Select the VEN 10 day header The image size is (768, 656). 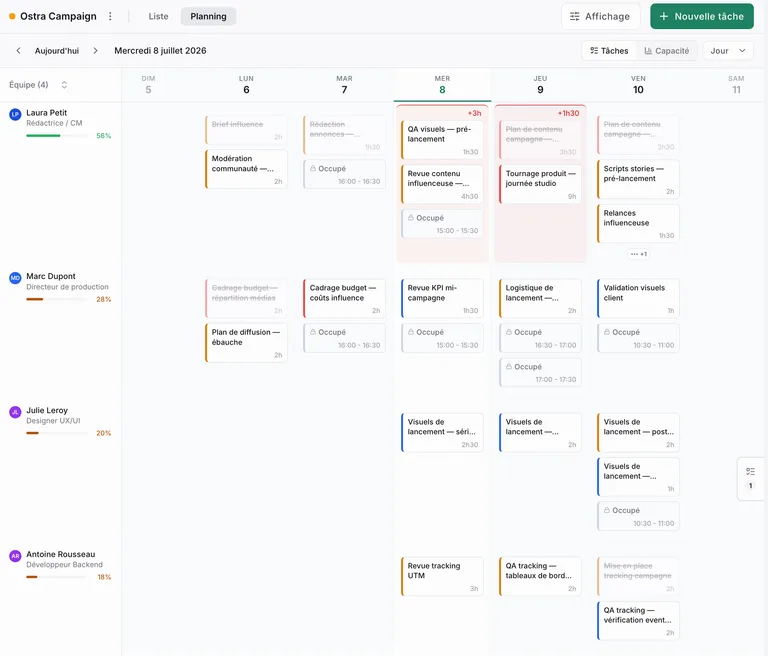coord(638,85)
